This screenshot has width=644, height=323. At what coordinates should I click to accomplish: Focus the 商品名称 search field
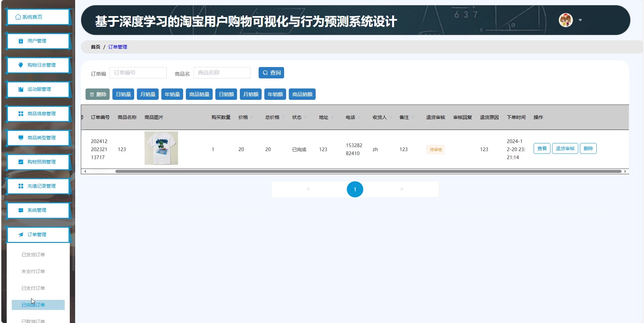(x=222, y=73)
